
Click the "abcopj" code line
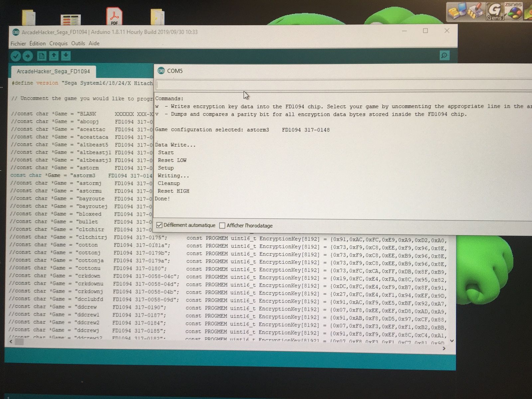[82, 121]
